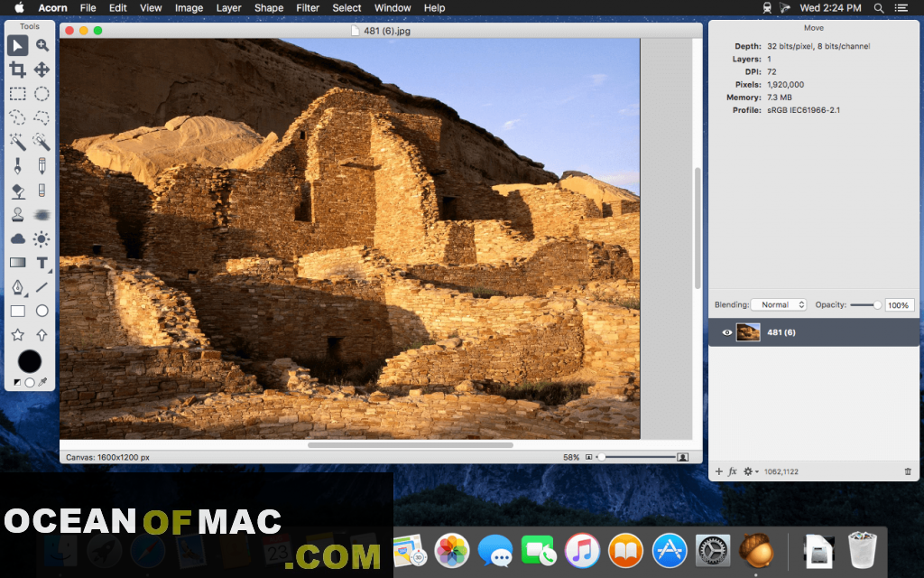This screenshot has width=924, height=578.
Task: Select the cloud-shaped tool
Action: coord(18,238)
